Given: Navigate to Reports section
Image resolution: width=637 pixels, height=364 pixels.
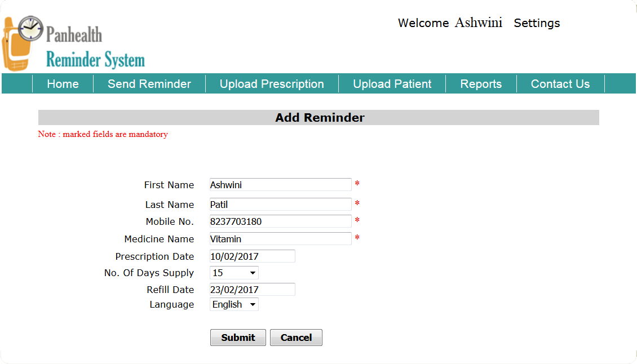Looking at the screenshot, I should (480, 84).
